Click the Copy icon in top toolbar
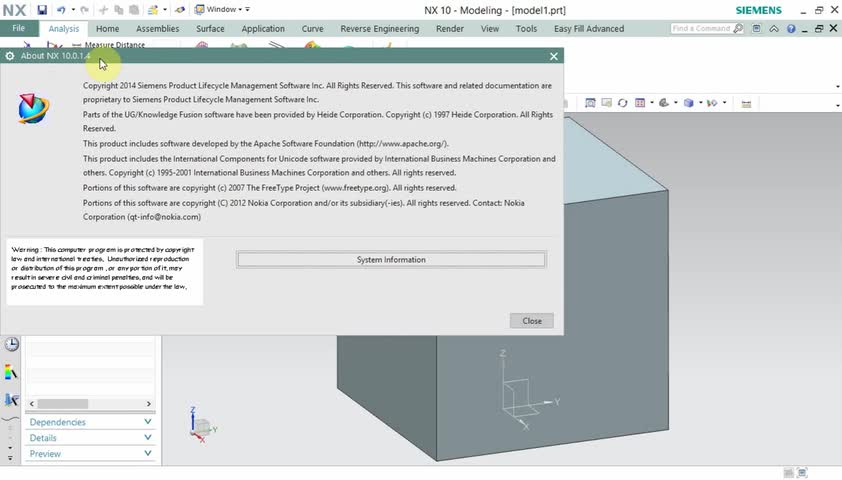Screen dimensions: 842x480 119,10
